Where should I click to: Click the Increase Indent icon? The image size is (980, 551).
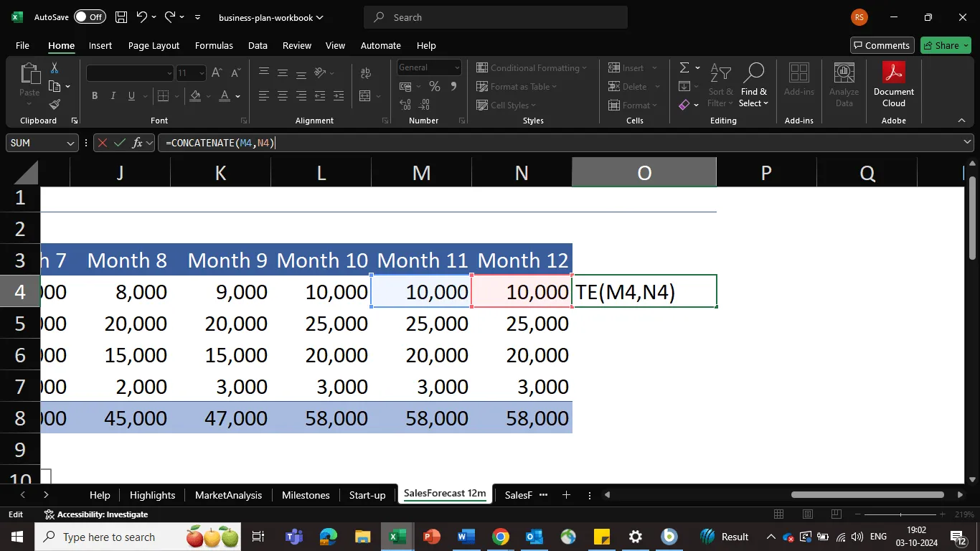339,95
